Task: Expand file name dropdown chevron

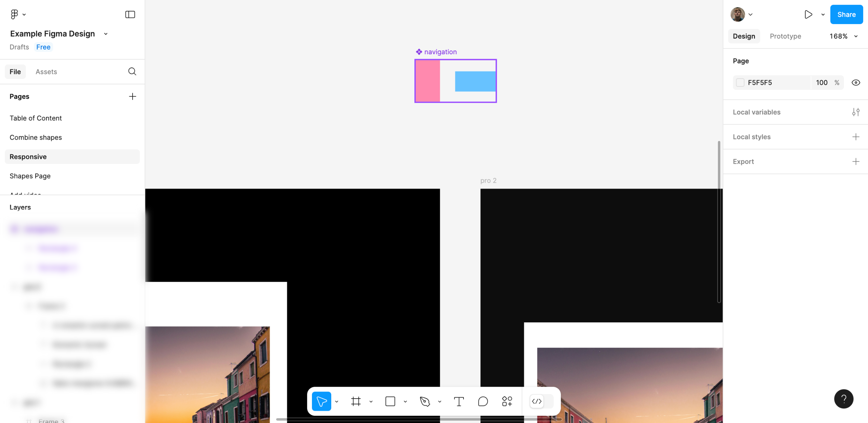Action: [106, 34]
